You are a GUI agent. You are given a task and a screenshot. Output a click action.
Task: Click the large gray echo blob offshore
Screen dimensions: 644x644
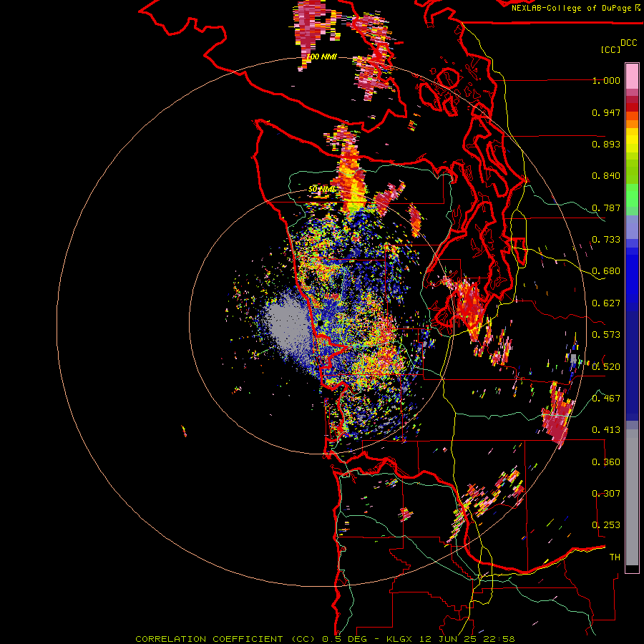point(288,324)
